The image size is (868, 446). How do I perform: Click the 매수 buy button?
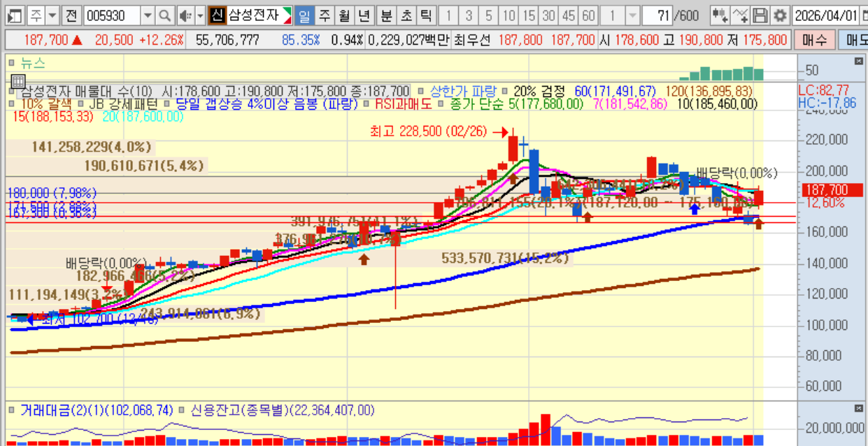tap(814, 41)
